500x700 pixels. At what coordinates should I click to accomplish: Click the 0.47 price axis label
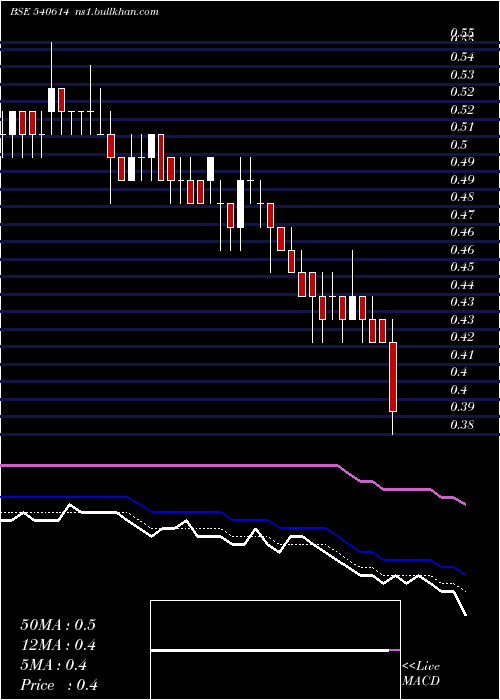coord(462,215)
